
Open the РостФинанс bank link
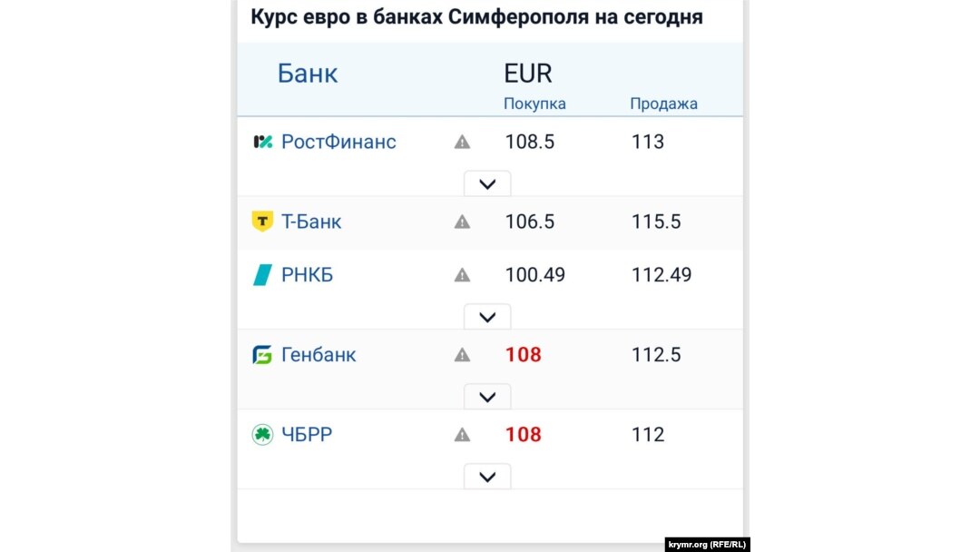pyautogui.click(x=338, y=142)
